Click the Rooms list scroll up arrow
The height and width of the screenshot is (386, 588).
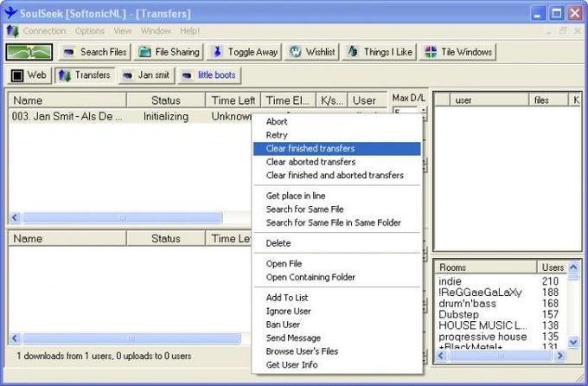coord(573,267)
